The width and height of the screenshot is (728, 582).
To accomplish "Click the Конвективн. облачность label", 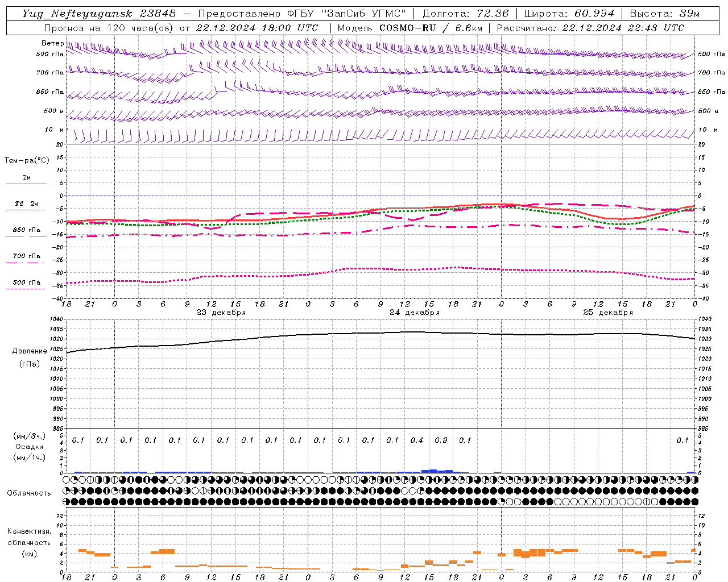I will coord(29,537).
